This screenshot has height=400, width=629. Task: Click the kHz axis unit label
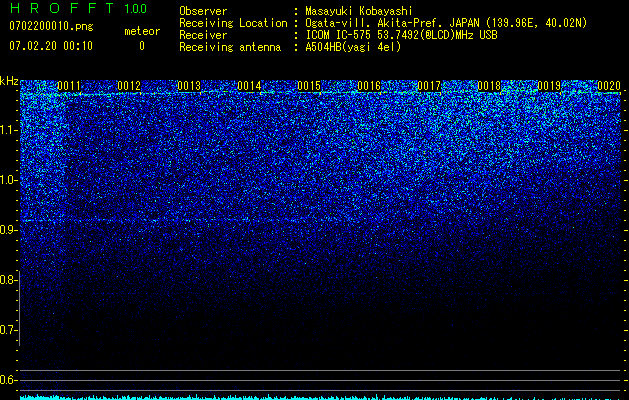(x=9, y=81)
